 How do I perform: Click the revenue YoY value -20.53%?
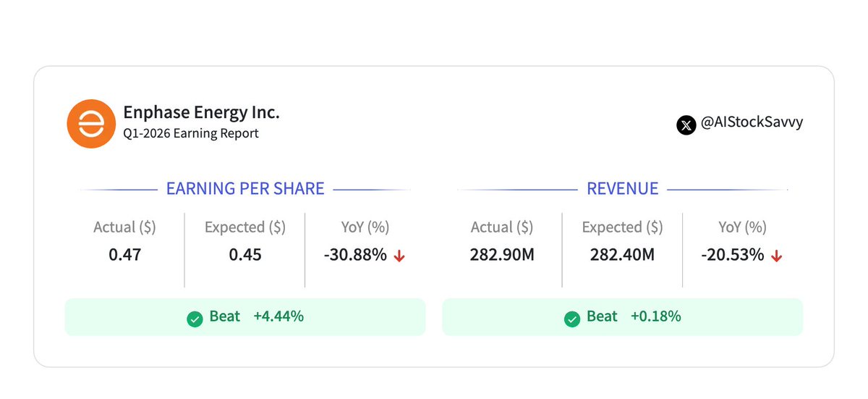732,255
